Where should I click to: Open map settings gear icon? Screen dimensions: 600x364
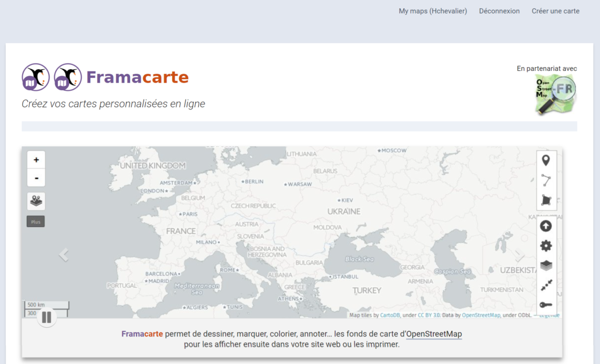[x=546, y=246]
